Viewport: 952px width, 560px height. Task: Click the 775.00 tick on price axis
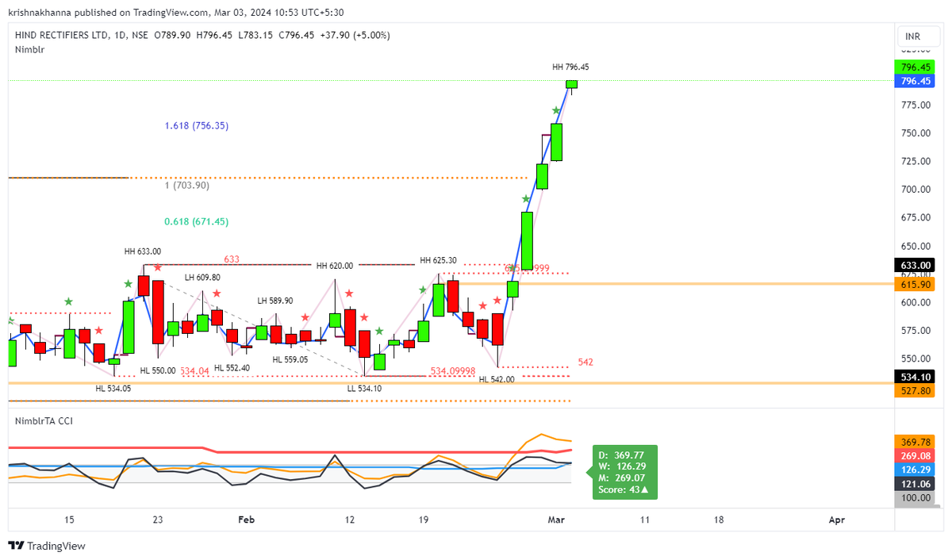[x=914, y=105]
